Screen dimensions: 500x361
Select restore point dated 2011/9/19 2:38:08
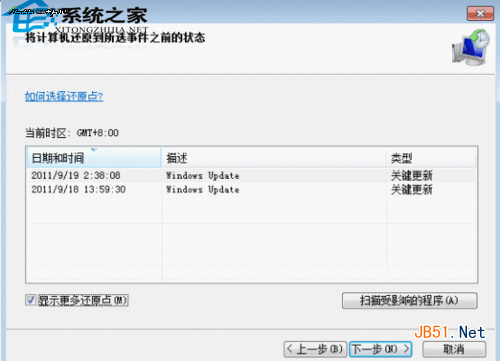252,175
